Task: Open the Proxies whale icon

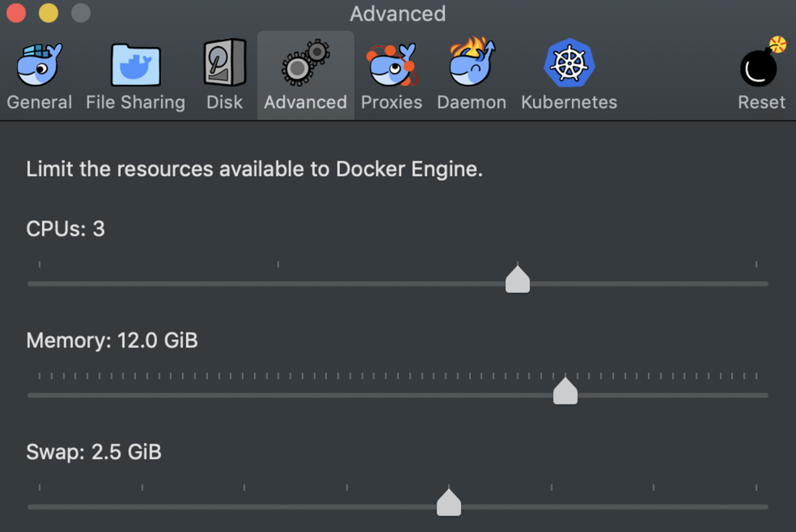Action: coord(391,64)
